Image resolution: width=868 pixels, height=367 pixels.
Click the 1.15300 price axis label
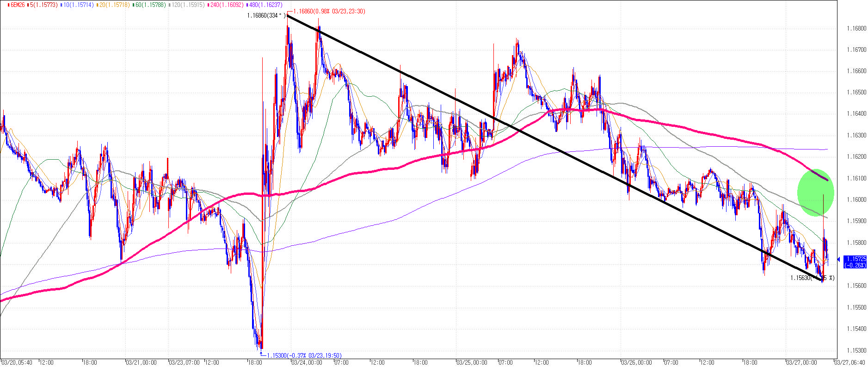tap(856, 350)
